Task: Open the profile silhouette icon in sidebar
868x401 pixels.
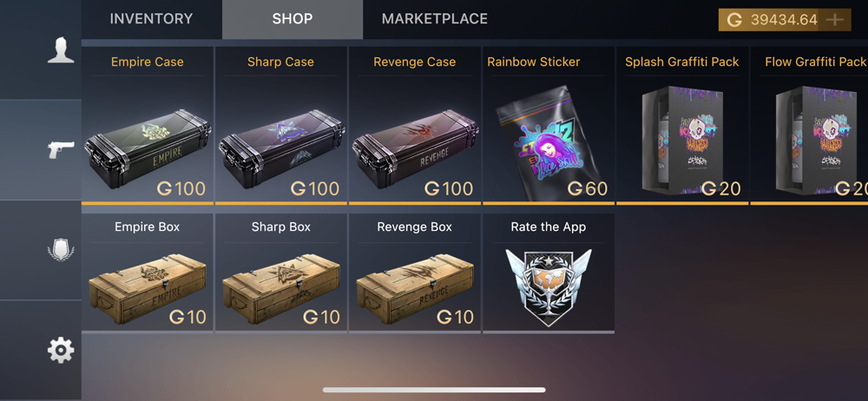Action: (61, 49)
